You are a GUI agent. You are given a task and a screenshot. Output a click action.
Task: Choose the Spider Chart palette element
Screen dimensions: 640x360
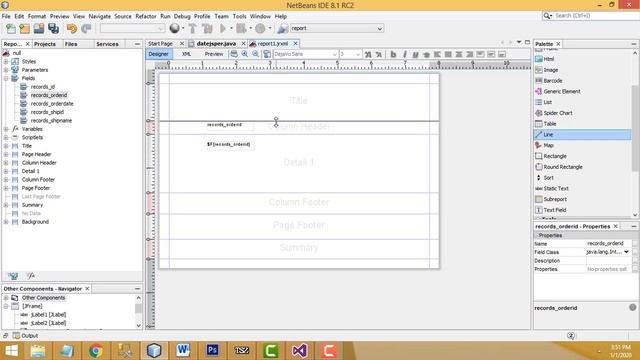pos(558,113)
